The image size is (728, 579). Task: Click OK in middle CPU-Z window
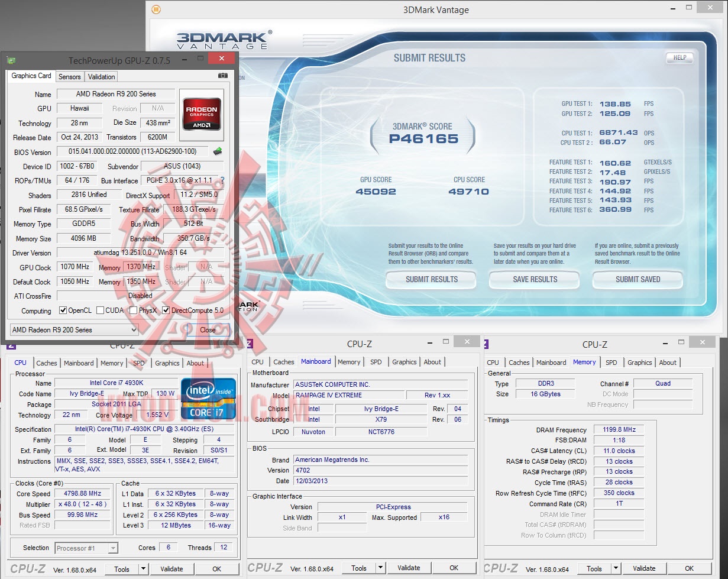(454, 568)
